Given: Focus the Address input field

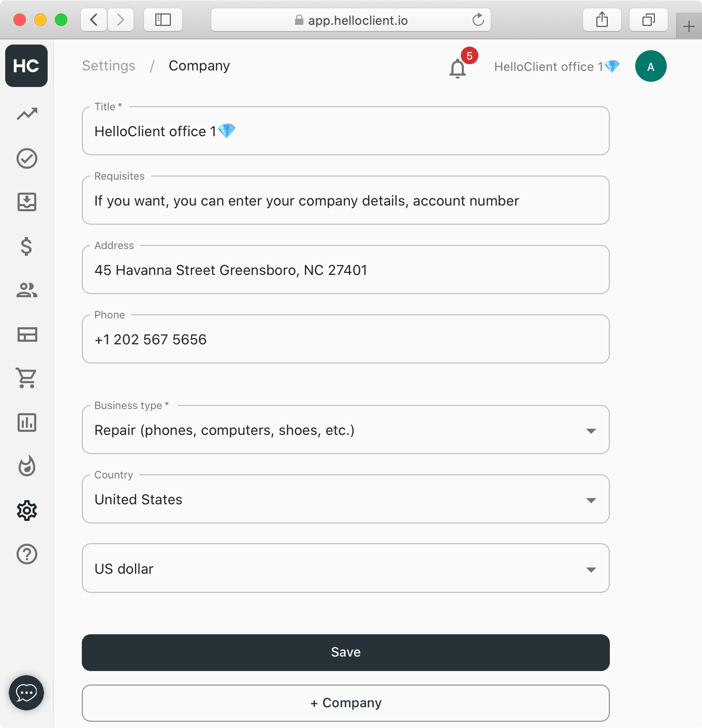Looking at the screenshot, I should (346, 270).
